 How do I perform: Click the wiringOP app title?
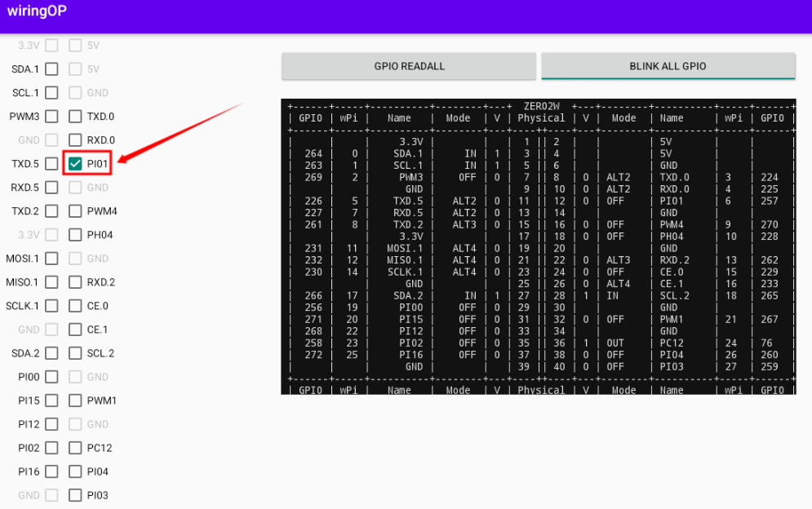point(37,11)
